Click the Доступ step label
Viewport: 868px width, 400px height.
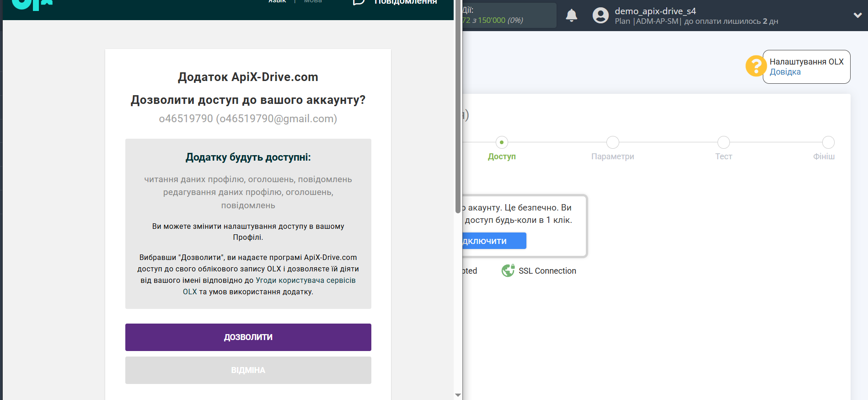(x=502, y=157)
